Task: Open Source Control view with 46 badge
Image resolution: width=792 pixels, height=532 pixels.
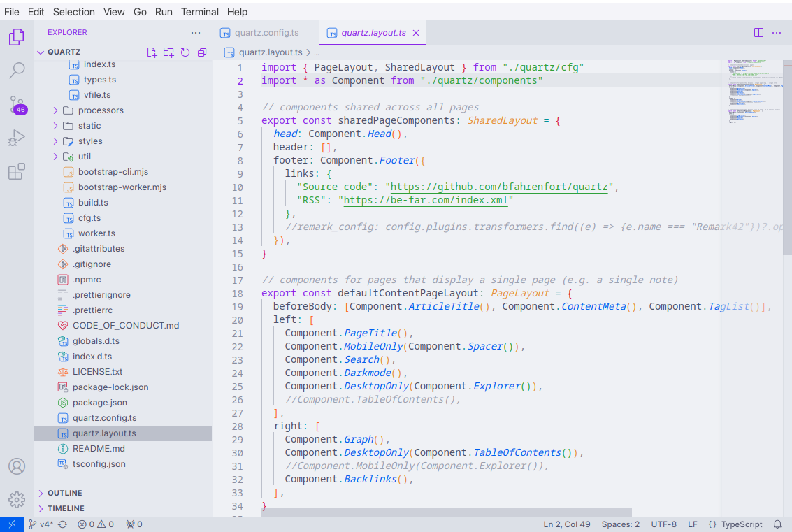Action: (17, 105)
